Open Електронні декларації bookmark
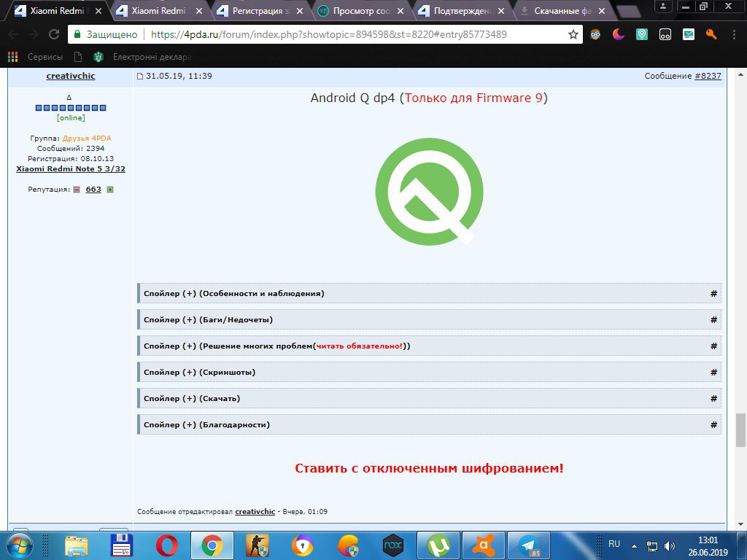Image resolution: width=747 pixels, height=560 pixels. (144, 57)
